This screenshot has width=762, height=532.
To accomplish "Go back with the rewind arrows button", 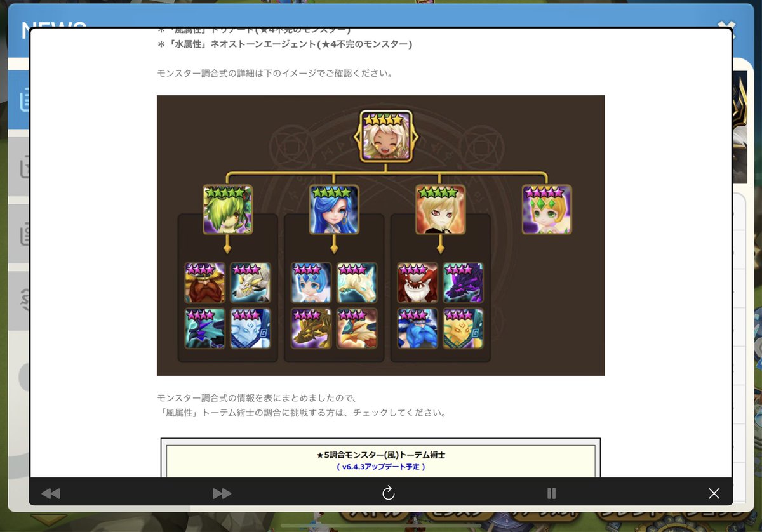I will coord(51,493).
